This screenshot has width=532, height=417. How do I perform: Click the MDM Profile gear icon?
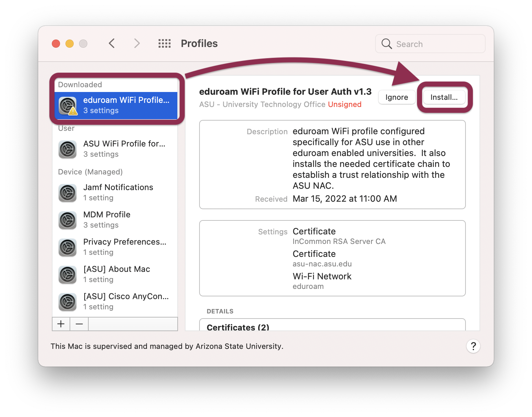click(68, 220)
